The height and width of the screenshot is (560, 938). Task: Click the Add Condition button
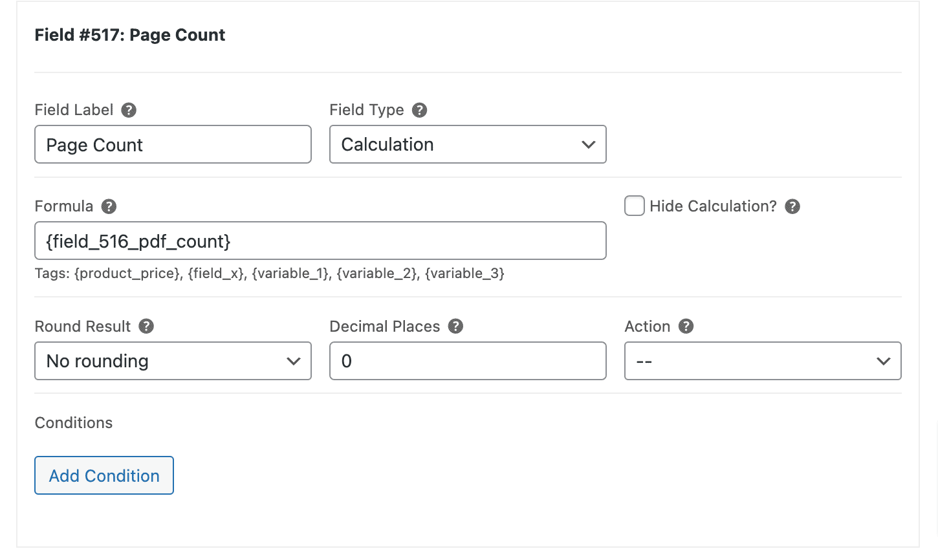[104, 475]
